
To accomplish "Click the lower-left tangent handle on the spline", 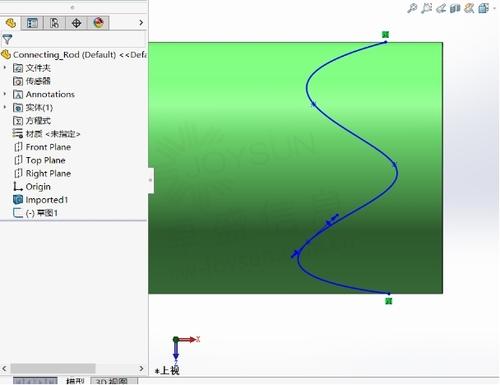I will 295,254.
